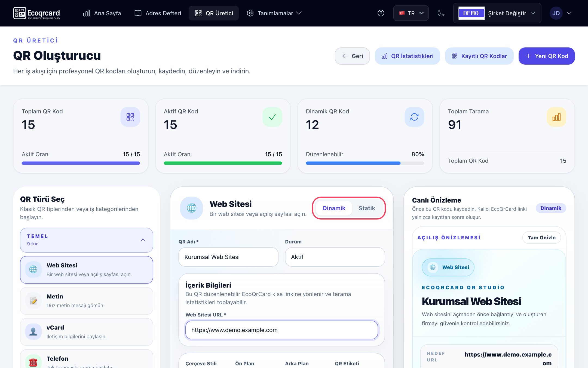The height and width of the screenshot is (368, 588).
Task: Click the help question mark icon
Action: click(x=381, y=13)
